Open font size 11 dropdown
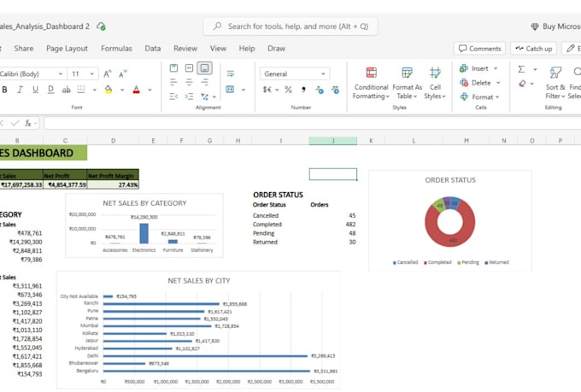Screen dimensions: 581x392 click(x=91, y=73)
